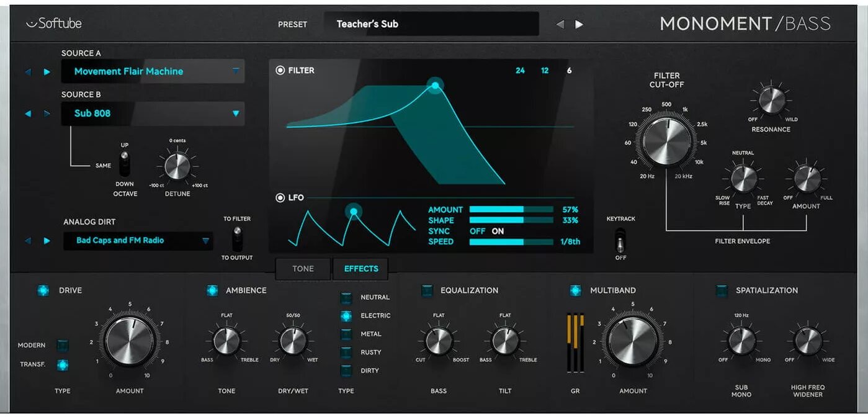
Task: Toggle the Ambience section power LED
Action: [x=212, y=290]
